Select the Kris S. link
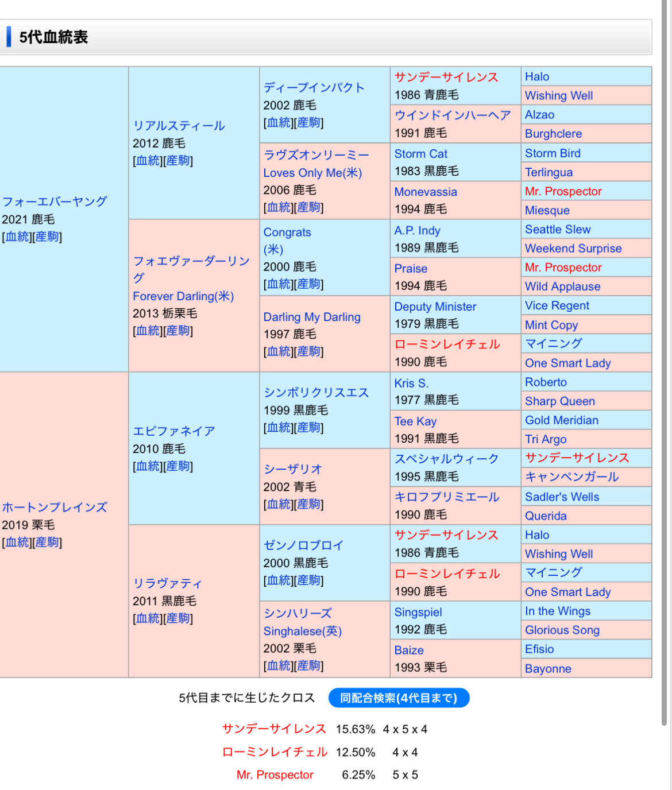Image resolution: width=672 pixels, height=790 pixels. [411, 383]
